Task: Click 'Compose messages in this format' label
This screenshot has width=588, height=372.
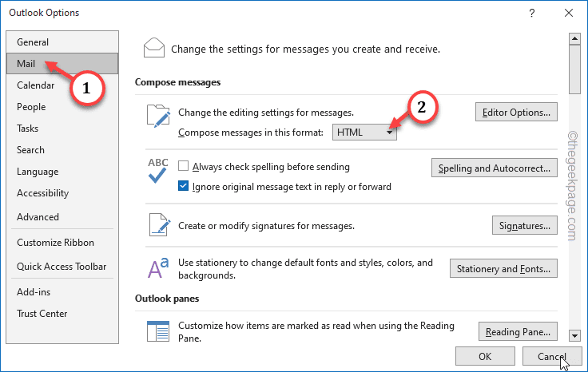Action: pos(251,133)
